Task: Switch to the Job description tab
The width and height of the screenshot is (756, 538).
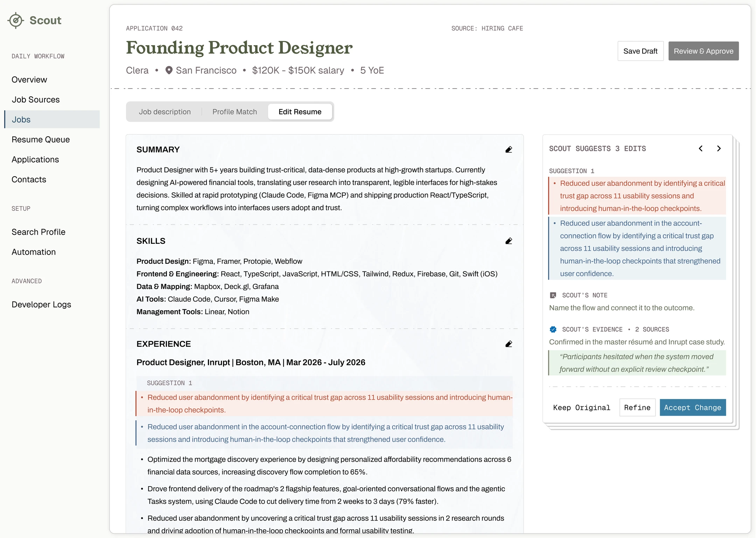Action: click(x=164, y=112)
